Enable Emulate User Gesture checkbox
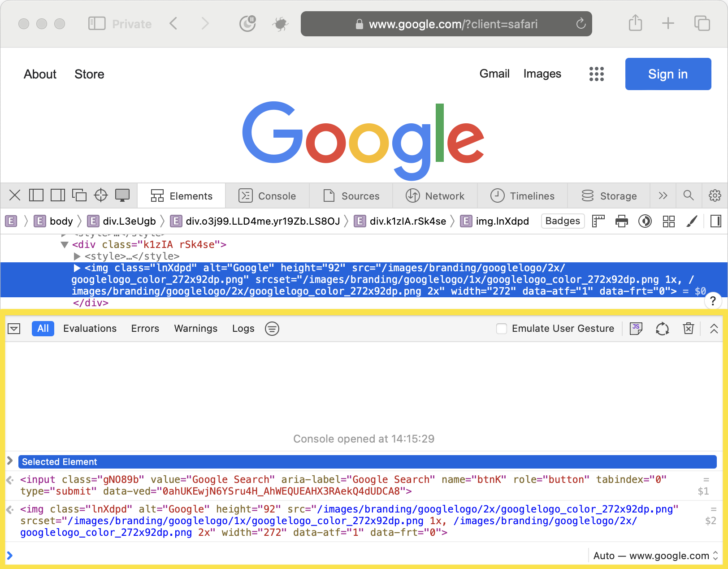The image size is (728, 569). [x=502, y=329]
